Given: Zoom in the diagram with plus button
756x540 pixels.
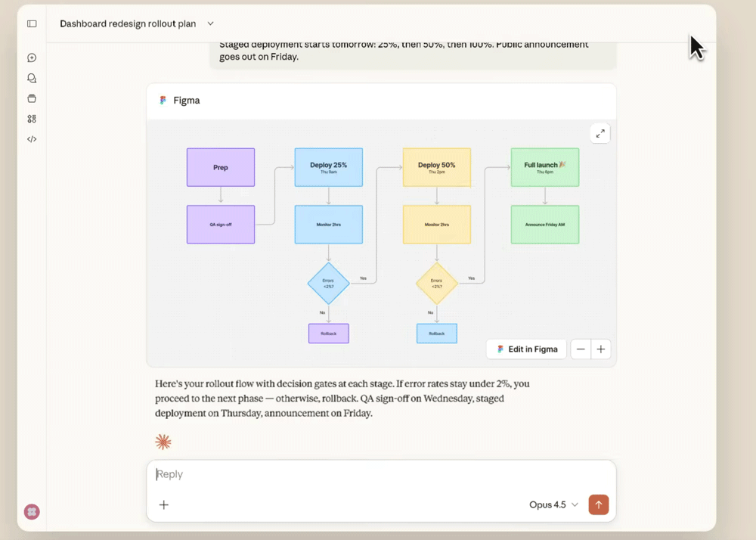Looking at the screenshot, I should coord(601,349).
